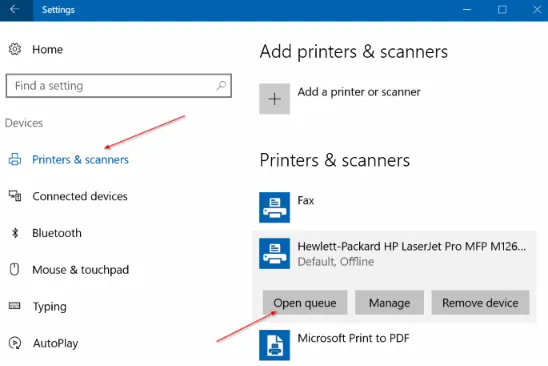Click the Default, Offline status text
548x366 pixels.
[336, 262]
